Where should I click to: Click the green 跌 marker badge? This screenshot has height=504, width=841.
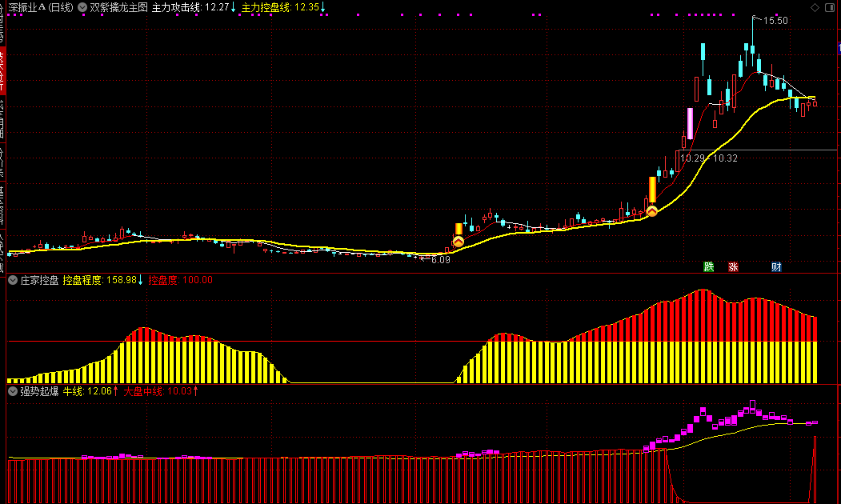coord(708,267)
